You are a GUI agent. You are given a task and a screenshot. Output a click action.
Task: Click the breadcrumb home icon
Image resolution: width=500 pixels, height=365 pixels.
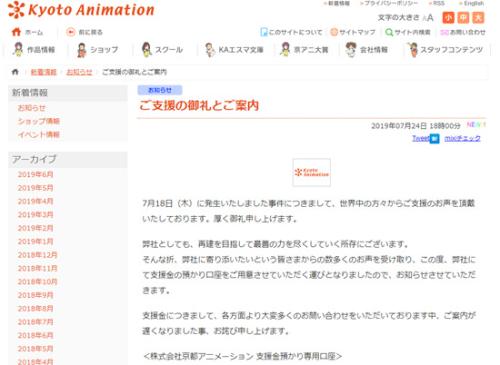pyautogui.click(x=15, y=72)
